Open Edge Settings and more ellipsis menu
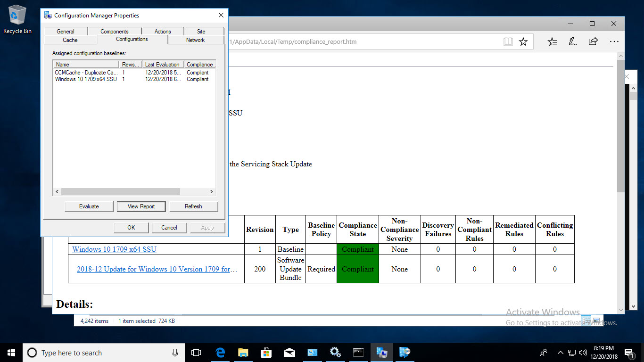Viewport: 644px width, 362px height. coord(614,41)
